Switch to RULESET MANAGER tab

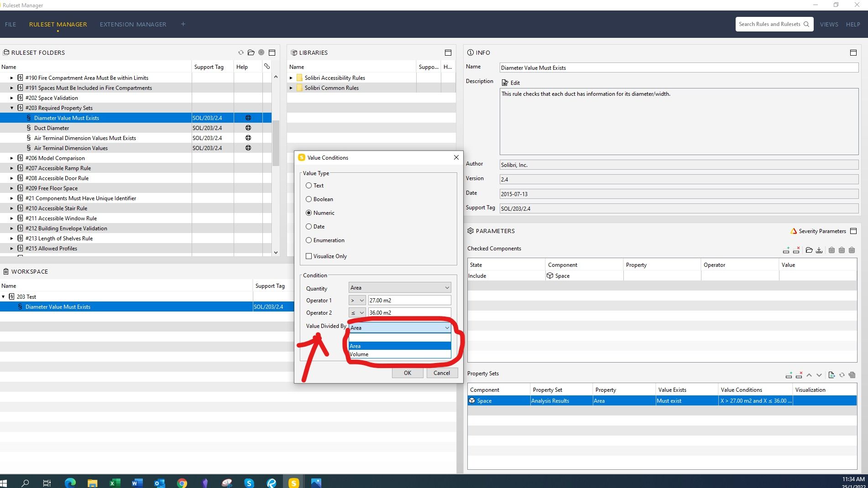click(58, 24)
